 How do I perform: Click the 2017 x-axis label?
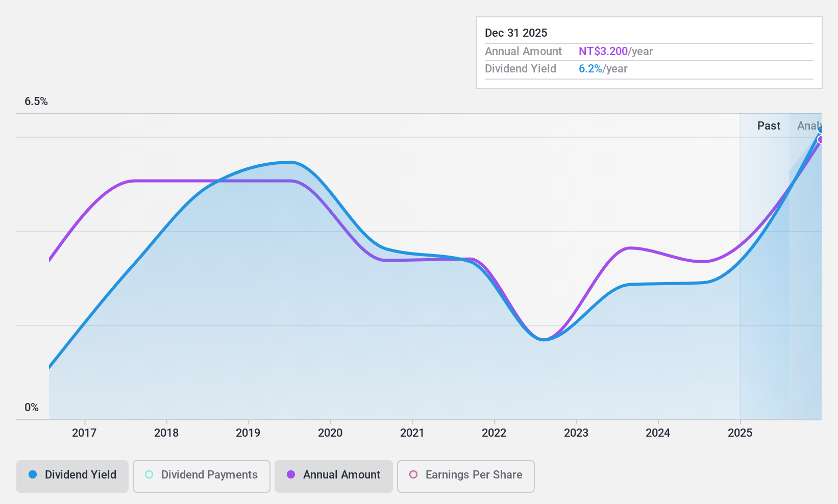[84, 433]
